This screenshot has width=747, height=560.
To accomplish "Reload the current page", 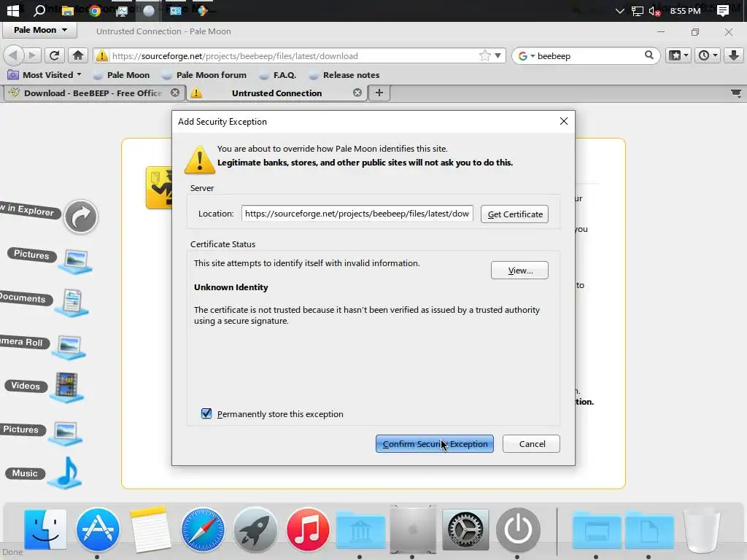I will click(x=54, y=55).
